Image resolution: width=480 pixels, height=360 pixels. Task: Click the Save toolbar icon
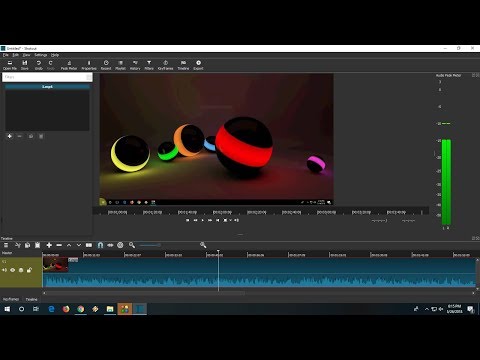click(25, 65)
